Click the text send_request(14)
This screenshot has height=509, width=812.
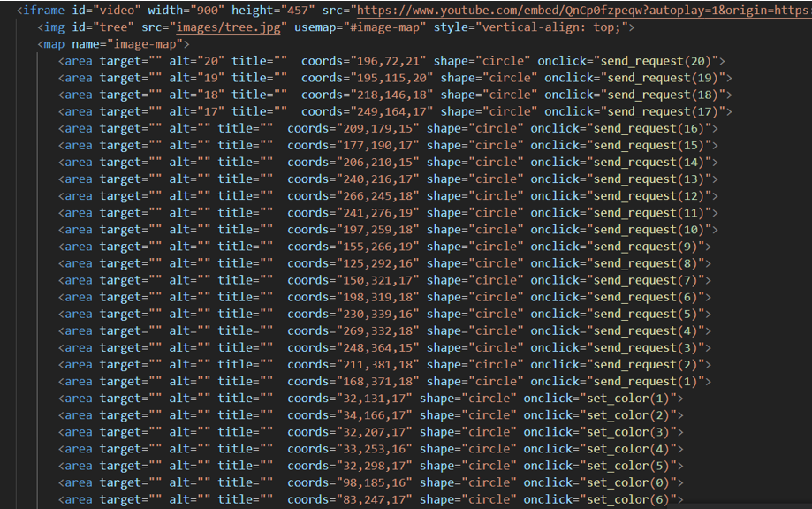(649, 163)
